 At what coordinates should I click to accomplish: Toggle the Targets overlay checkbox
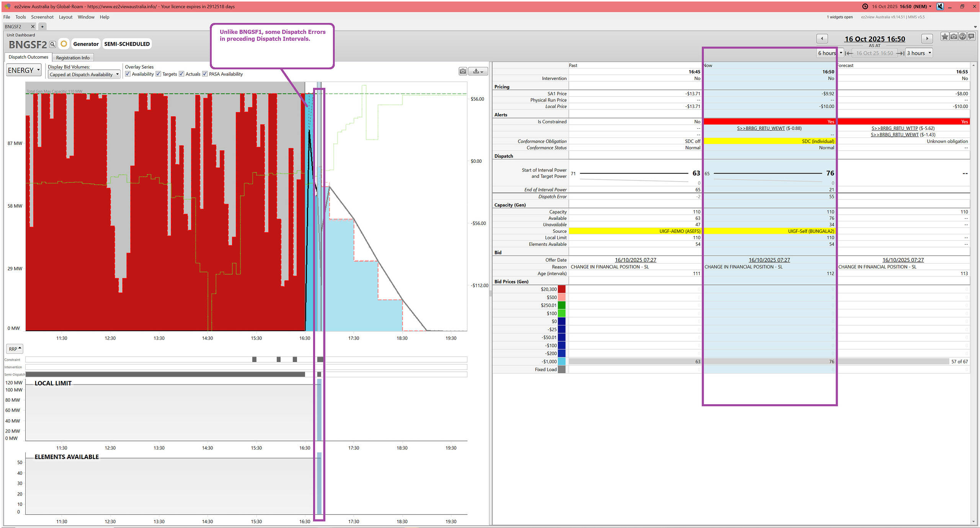[158, 74]
